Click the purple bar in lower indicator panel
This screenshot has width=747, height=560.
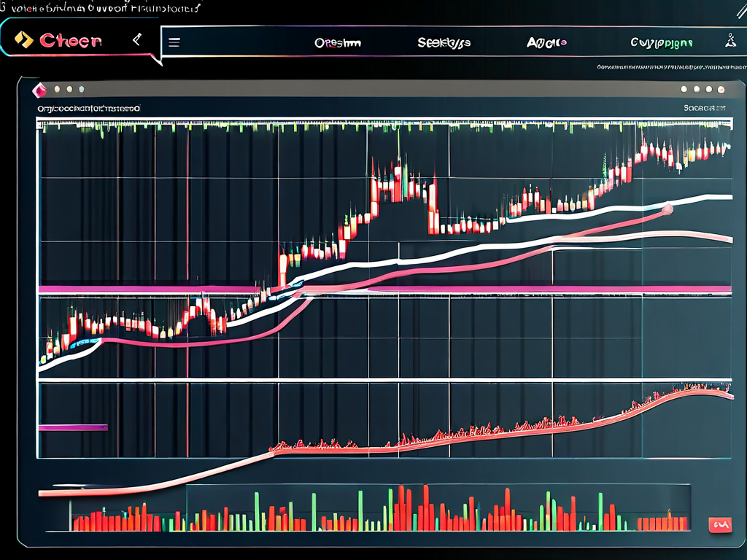[73, 427]
